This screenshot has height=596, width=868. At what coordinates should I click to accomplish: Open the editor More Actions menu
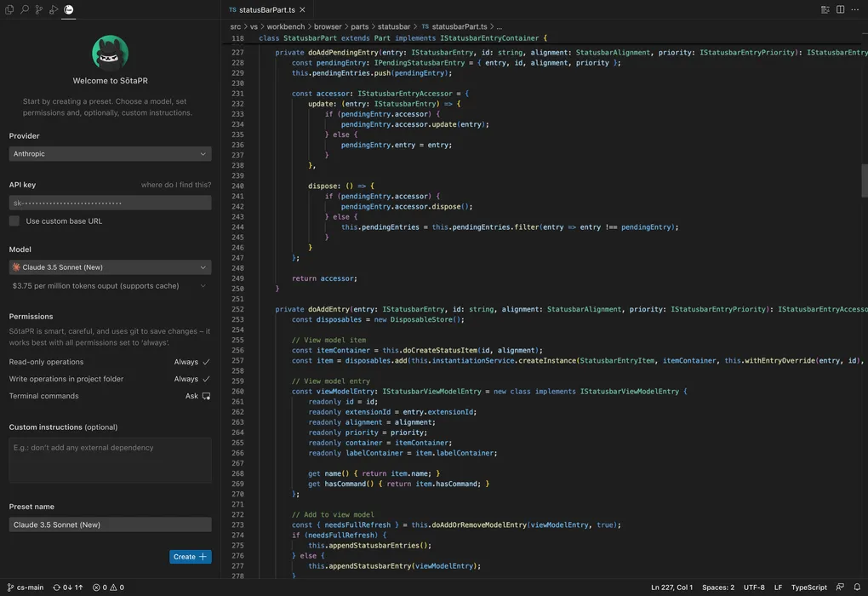click(x=854, y=9)
